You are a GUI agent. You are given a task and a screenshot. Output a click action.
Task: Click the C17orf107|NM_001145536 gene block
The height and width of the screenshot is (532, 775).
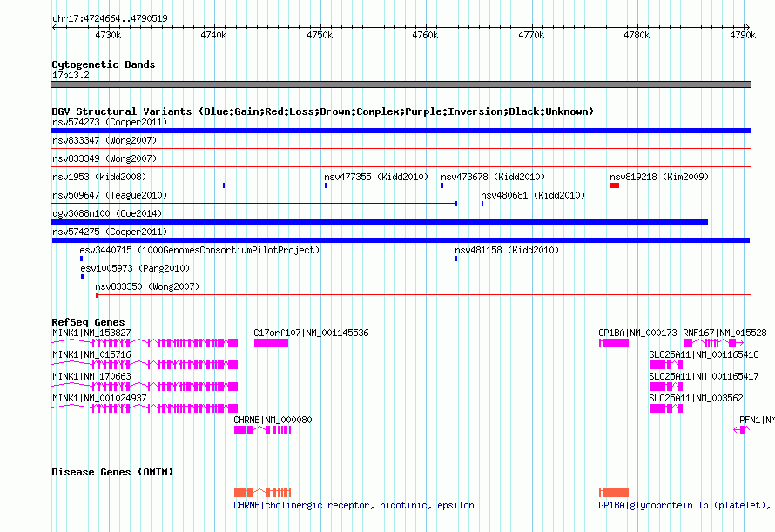click(x=271, y=343)
